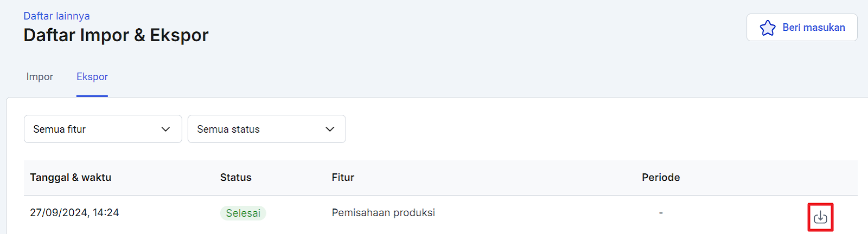Go back via Daftar lainnya link
Viewport: 868px width, 234px height.
pyautogui.click(x=56, y=16)
